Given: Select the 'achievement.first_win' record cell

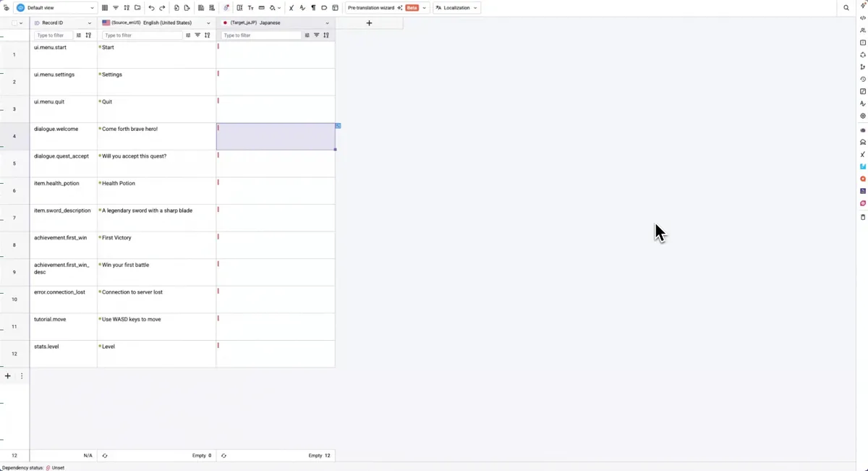Looking at the screenshot, I should [64, 245].
